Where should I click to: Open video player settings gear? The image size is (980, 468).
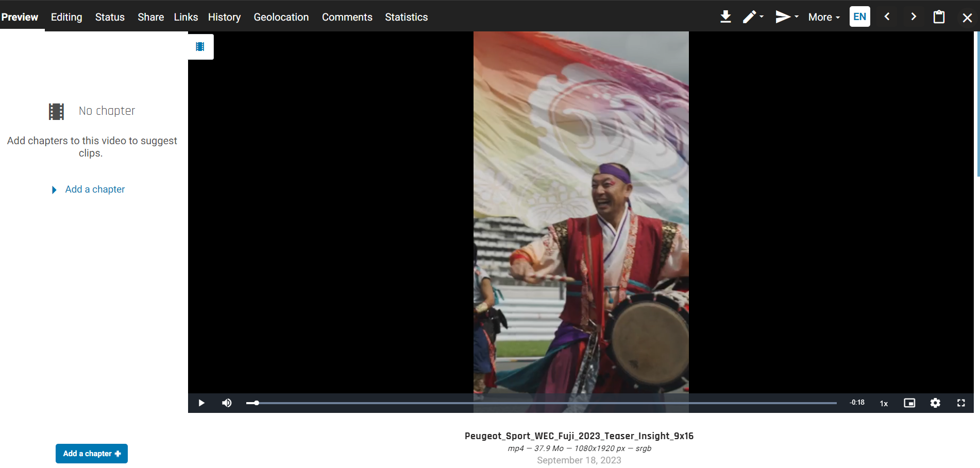click(x=935, y=403)
